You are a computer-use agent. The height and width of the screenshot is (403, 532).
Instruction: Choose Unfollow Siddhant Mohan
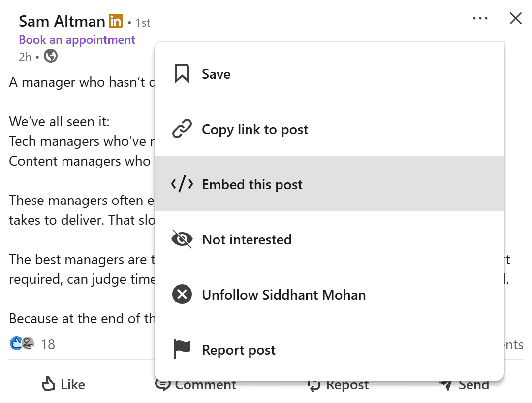(x=283, y=295)
